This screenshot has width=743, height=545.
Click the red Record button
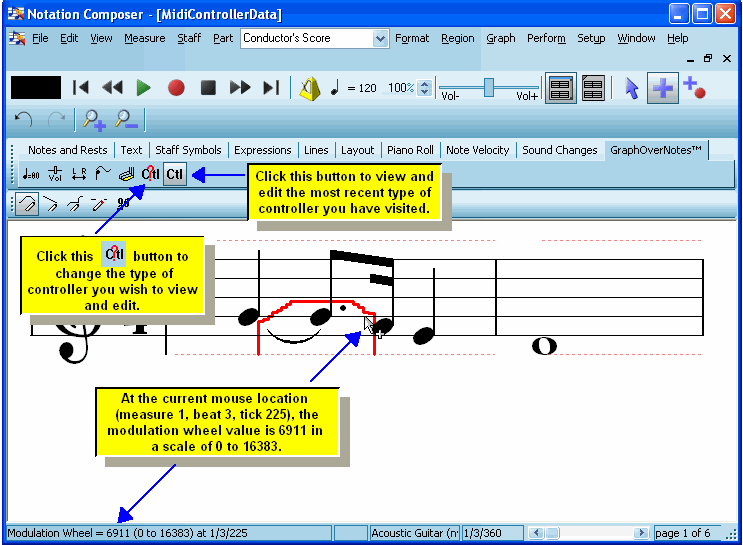(x=176, y=88)
